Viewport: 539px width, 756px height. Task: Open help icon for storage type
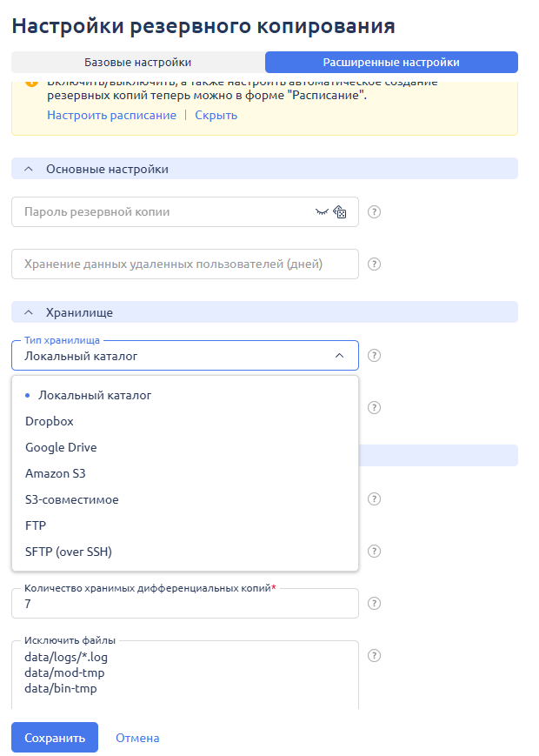pos(375,355)
